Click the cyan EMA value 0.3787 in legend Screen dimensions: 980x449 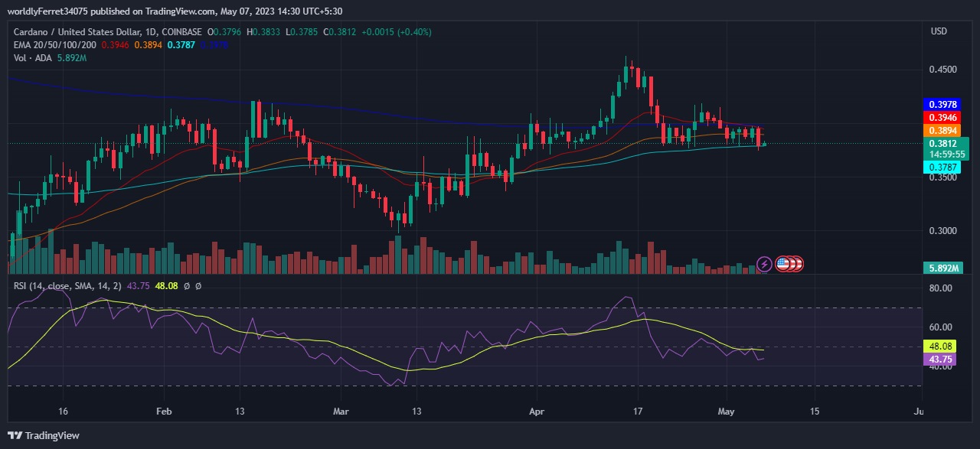[181, 45]
